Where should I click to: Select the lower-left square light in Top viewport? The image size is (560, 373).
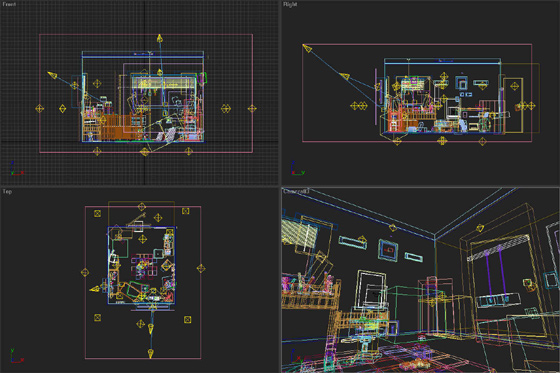[x=97, y=318]
